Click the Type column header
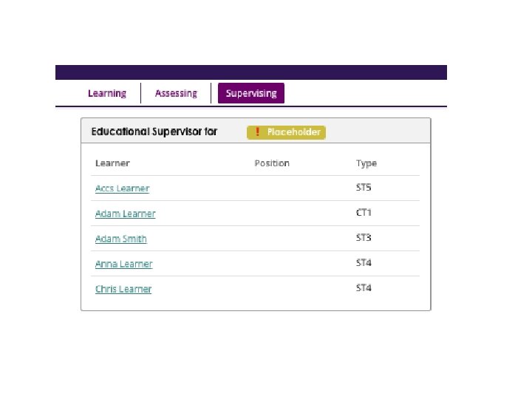The height and width of the screenshot is (399, 532). pyautogui.click(x=366, y=163)
